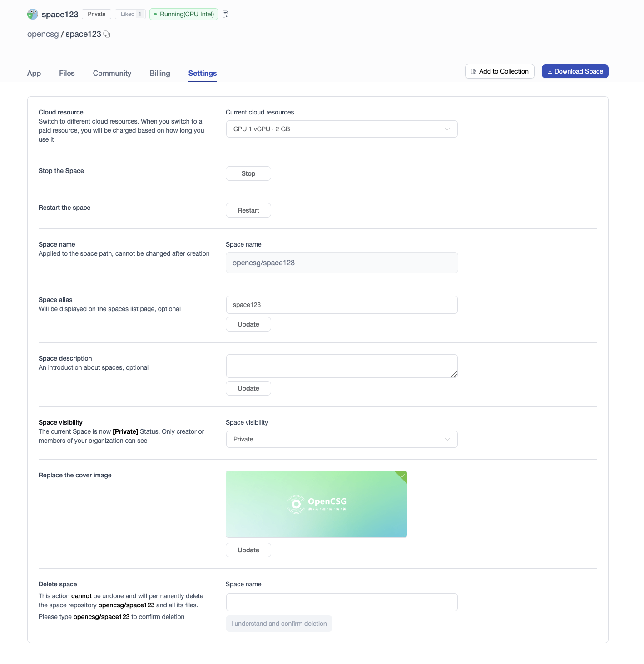Open the space logs viewer icon

(x=225, y=14)
